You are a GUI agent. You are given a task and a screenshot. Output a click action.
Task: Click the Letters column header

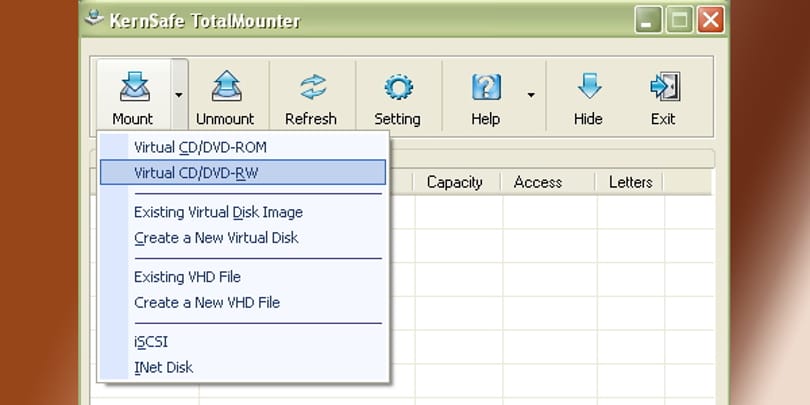point(629,182)
